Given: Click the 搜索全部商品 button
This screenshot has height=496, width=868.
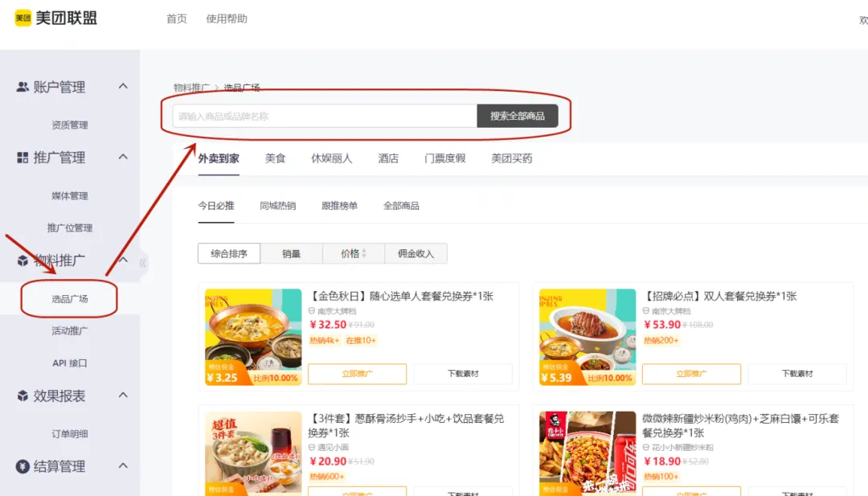Looking at the screenshot, I should [x=517, y=117].
